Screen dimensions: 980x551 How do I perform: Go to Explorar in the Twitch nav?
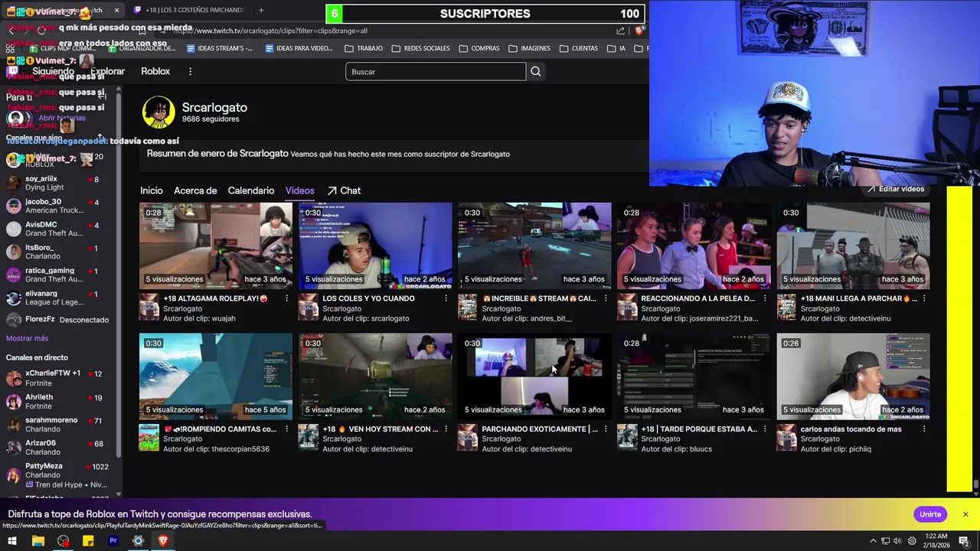point(107,71)
